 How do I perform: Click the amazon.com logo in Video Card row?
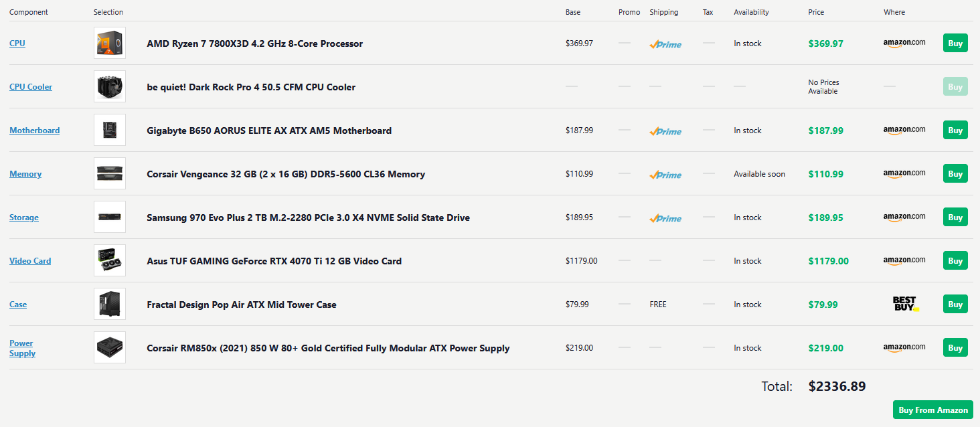click(904, 261)
